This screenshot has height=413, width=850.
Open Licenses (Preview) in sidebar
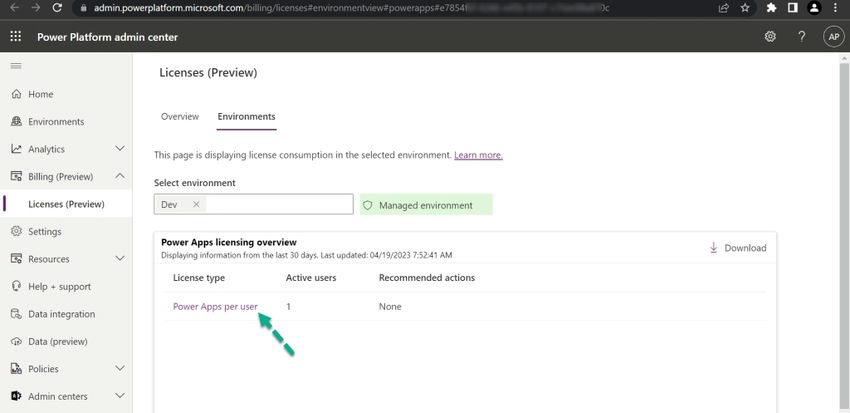pos(66,204)
